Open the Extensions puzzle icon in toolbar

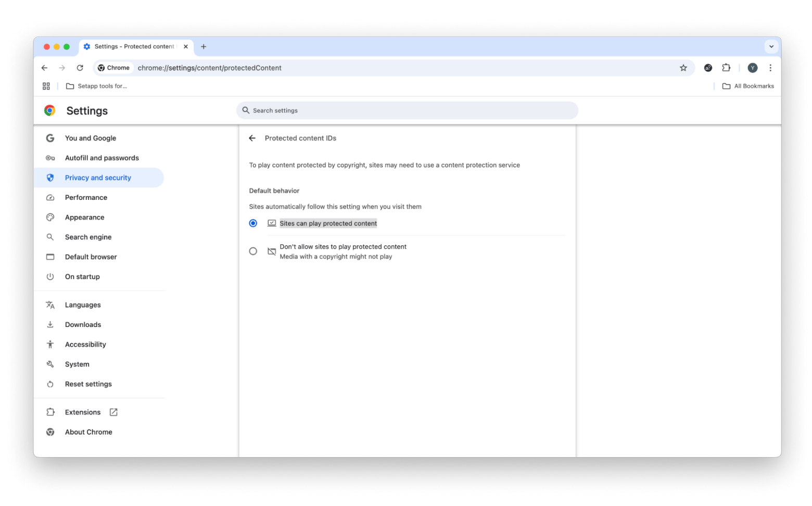pos(726,68)
